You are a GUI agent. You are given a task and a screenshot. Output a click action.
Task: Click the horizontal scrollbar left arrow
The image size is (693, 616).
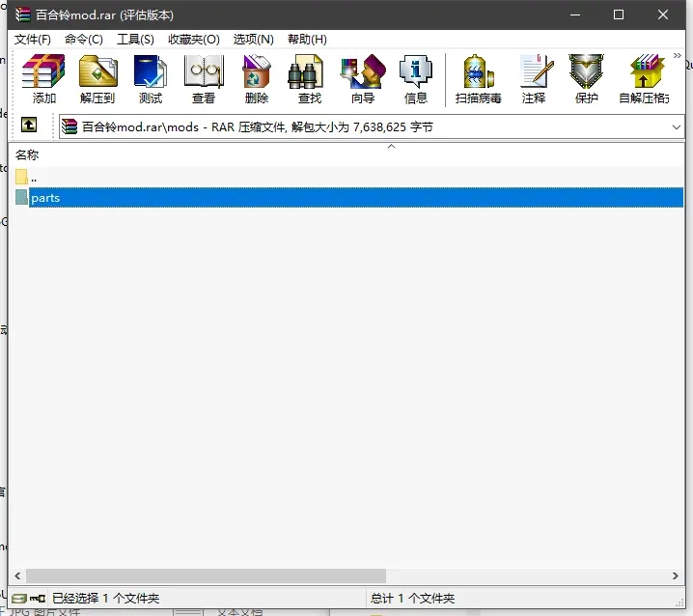tap(17, 575)
